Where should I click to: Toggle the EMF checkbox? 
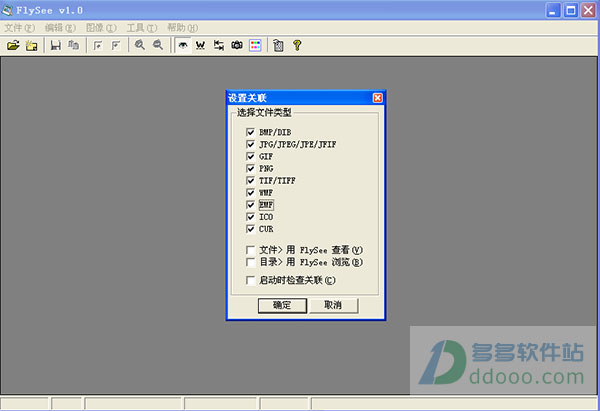[251, 205]
